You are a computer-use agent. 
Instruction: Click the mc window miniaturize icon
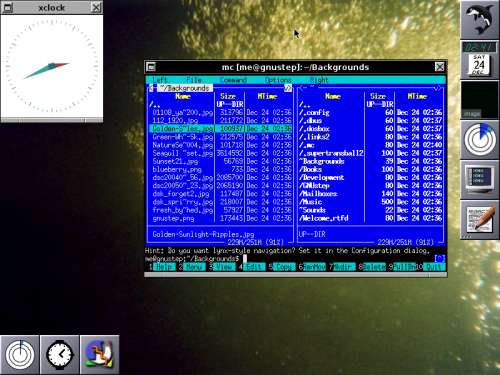151,67
